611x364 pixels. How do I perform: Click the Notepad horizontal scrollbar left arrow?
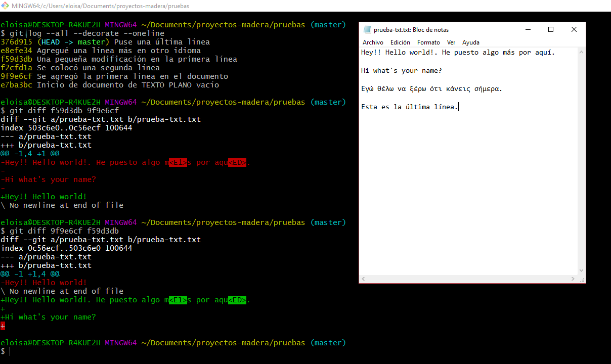pyautogui.click(x=364, y=279)
